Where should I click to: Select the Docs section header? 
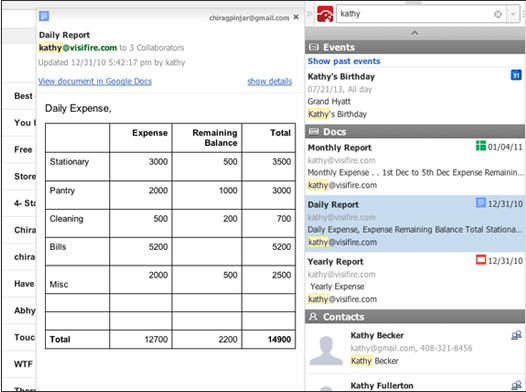[x=415, y=131]
